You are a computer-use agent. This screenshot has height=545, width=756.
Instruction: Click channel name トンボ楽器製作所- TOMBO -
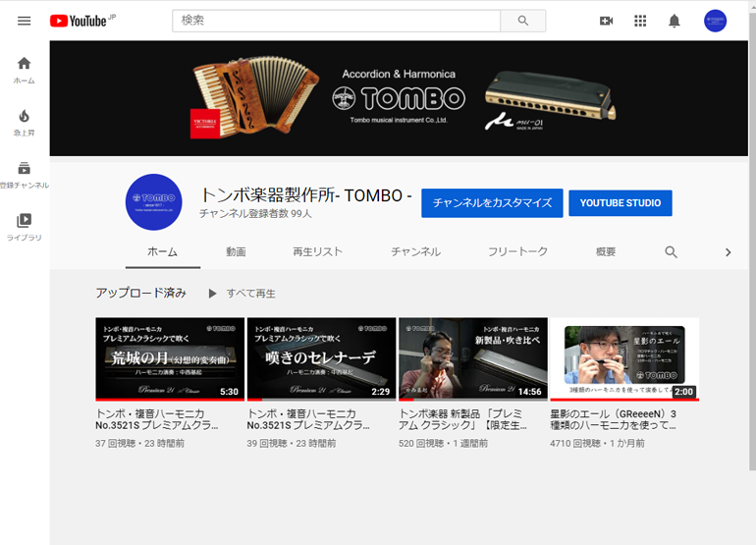(x=305, y=195)
